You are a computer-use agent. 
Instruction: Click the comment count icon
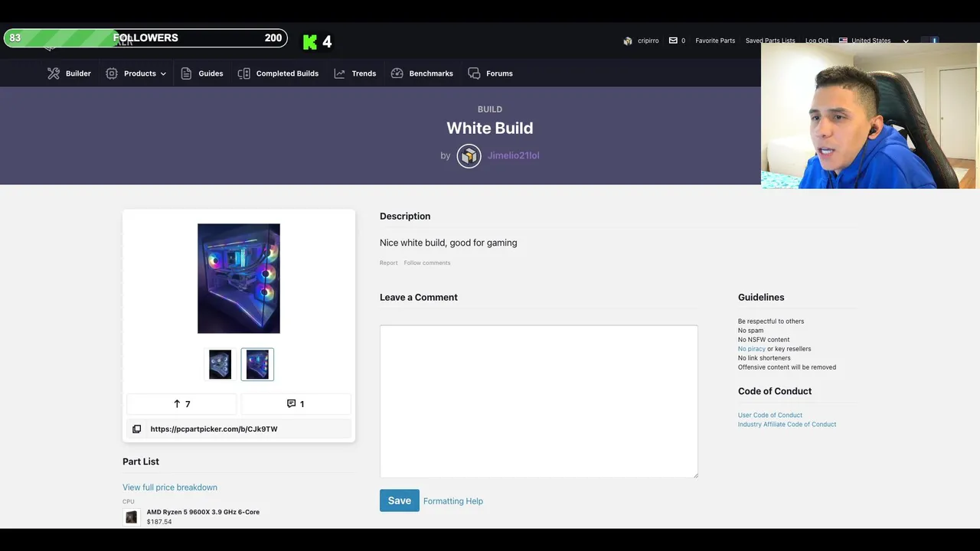pyautogui.click(x=291, y=404)
